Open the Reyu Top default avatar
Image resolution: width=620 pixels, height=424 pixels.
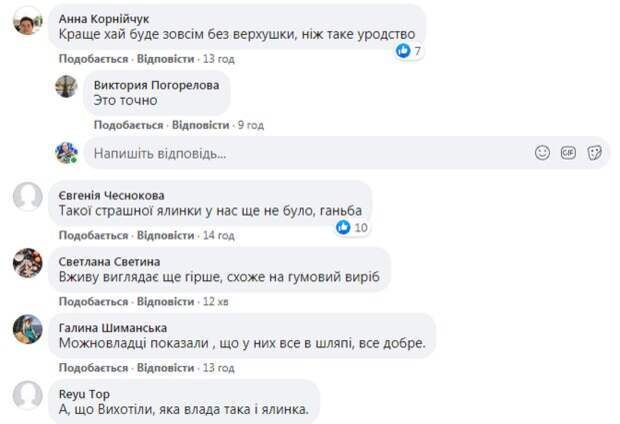(x=28, y=395)
